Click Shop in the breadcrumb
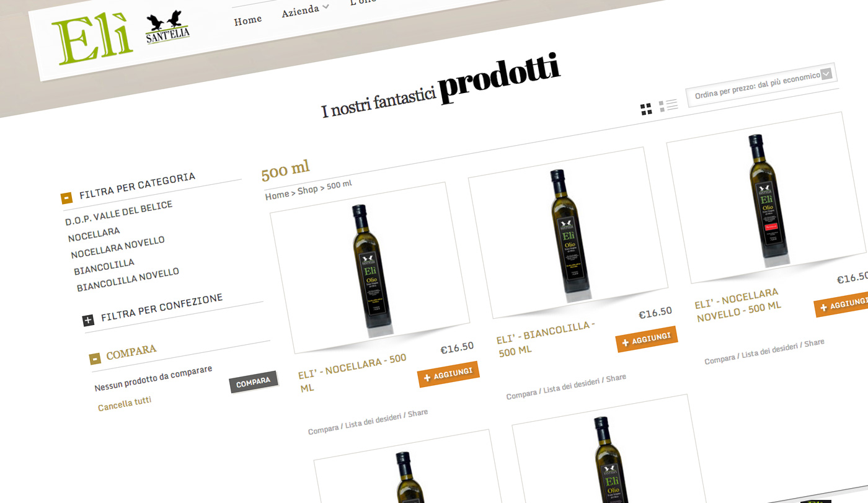Image resolution: width=868 pixels, height=503 pixels. [308, 190]
